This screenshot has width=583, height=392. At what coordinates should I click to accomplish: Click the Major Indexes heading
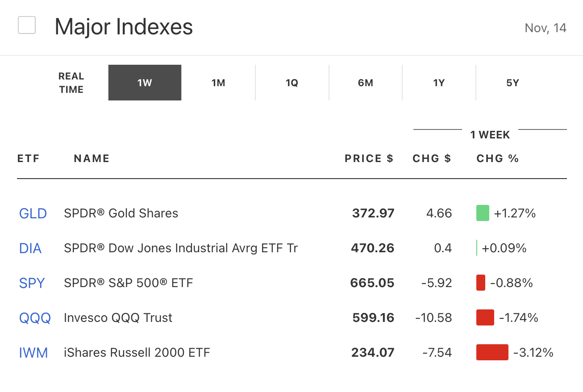(x=124, y=27)
